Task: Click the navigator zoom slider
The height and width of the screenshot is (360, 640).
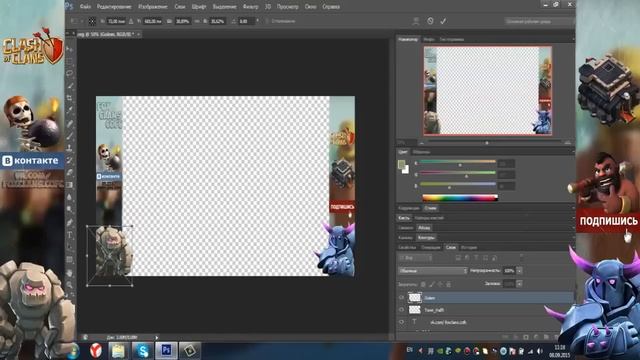Action: (x=487, y=142)
